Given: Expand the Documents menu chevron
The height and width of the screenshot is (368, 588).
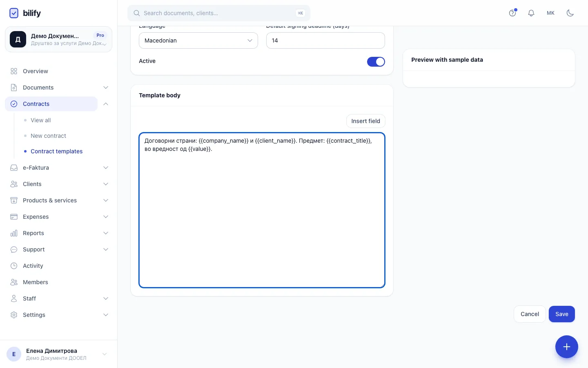Looking at the screenshot, I should pos(106,88).
